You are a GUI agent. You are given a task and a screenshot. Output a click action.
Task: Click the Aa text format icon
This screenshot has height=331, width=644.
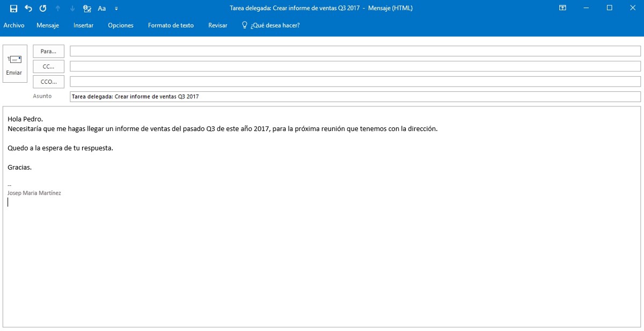102,8
